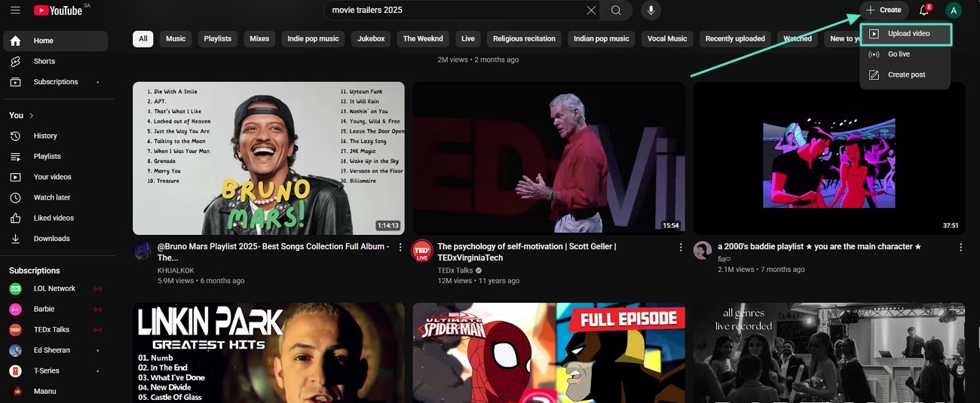The height and width of the screenshot is (403, 980).
Task: Select the Indian pop music chip
Action: click(x=601, y=38)
